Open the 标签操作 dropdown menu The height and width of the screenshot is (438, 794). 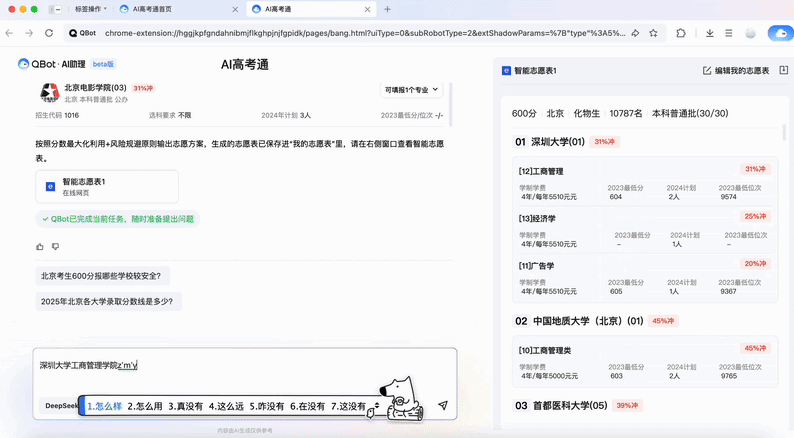click(x=91, y=9)
